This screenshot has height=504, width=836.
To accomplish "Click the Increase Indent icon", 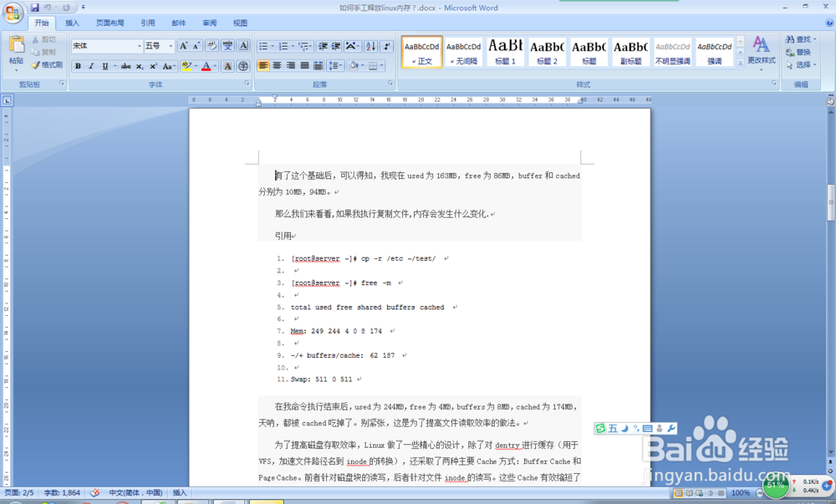I will tap(336, 46).
